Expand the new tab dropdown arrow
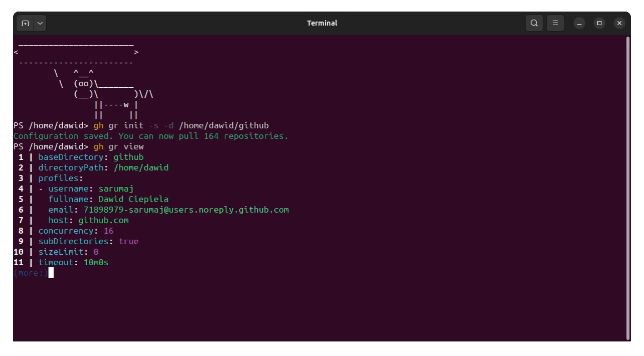644x356 pixels. point(40,23)
